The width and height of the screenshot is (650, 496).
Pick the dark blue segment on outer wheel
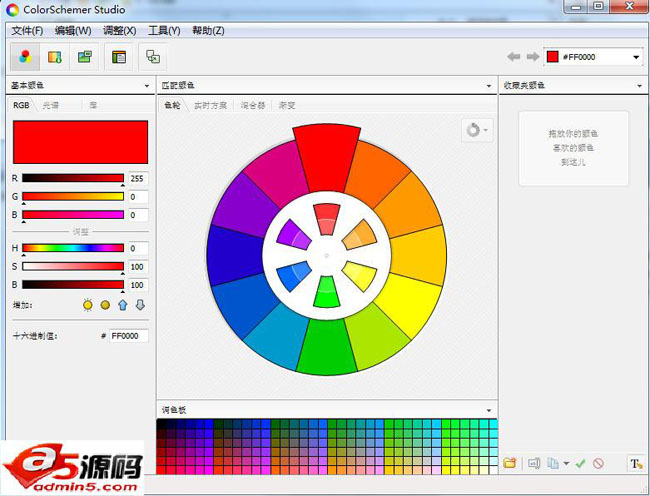235,255
